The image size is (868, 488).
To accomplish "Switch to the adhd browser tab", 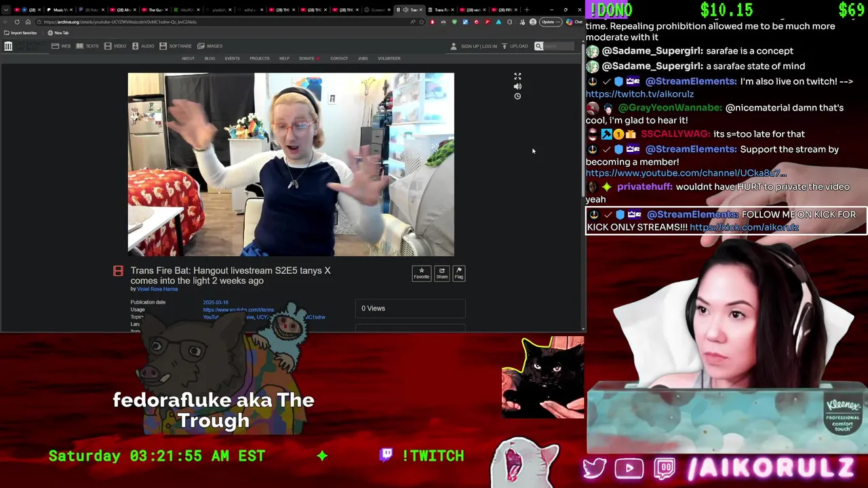I will click(x=250, y=9).
